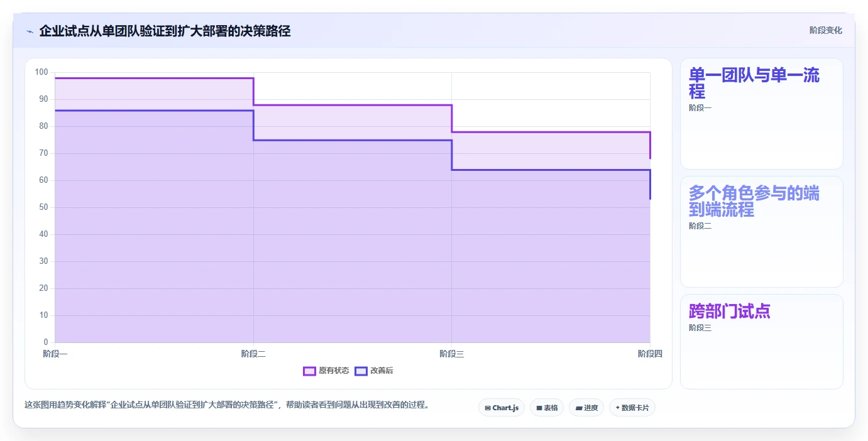Select the 表格 chip
Viewport: 868px width, 441px height.
point(547,408)
